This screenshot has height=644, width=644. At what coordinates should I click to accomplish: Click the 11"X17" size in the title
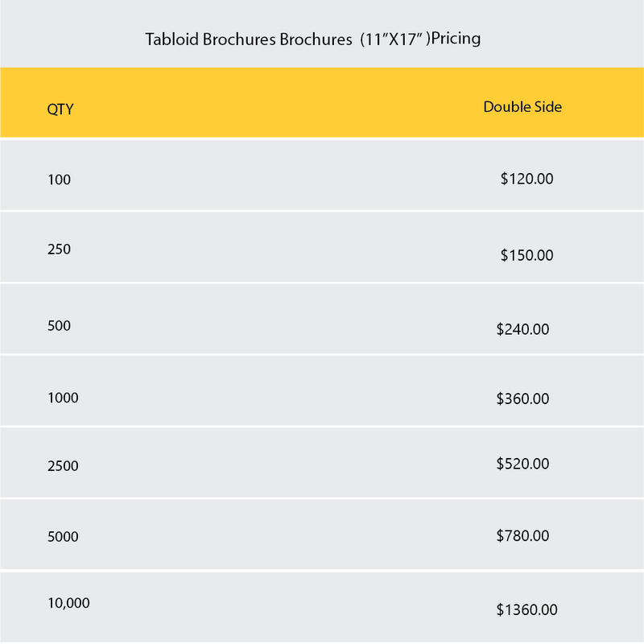click(x=392, y=39)
